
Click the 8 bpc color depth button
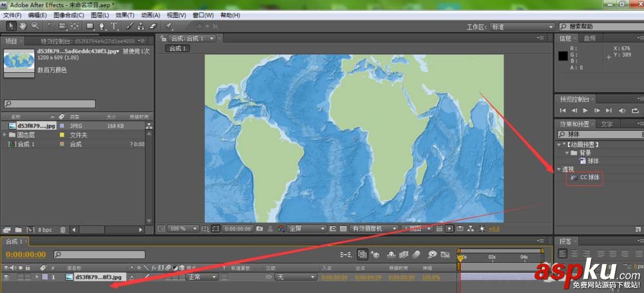[x=45, y=230]
